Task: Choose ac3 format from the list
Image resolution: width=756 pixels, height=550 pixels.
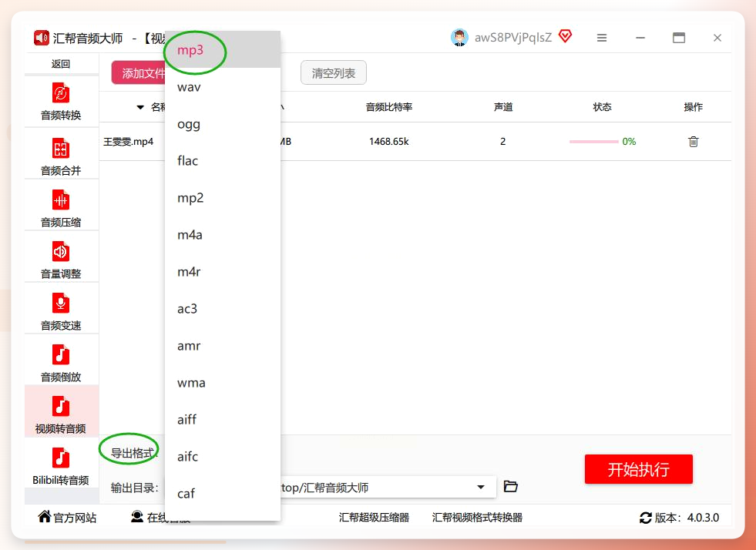Action: pyautogui.click(x=222, y=308)
